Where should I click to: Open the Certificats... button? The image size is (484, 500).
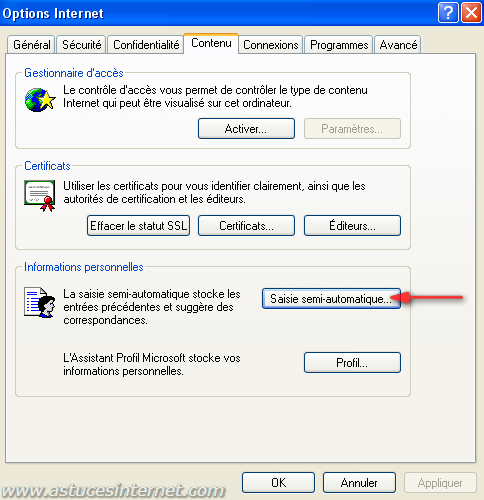click(246, 226)
